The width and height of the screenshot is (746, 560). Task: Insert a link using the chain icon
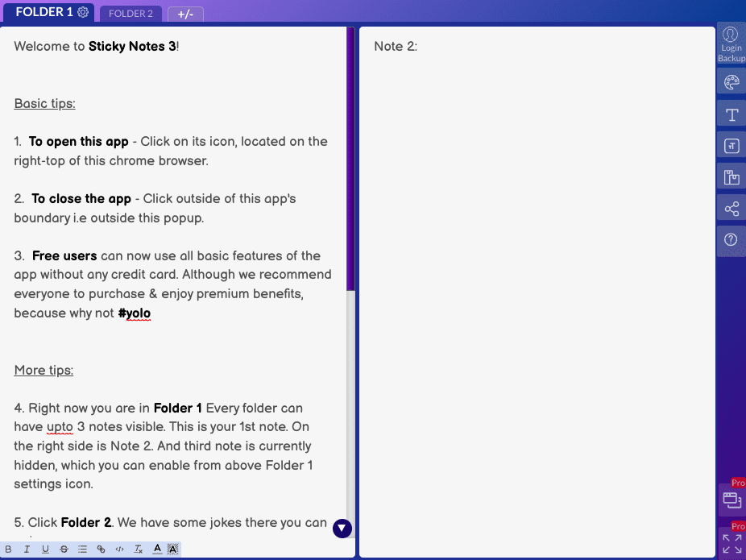101,549
